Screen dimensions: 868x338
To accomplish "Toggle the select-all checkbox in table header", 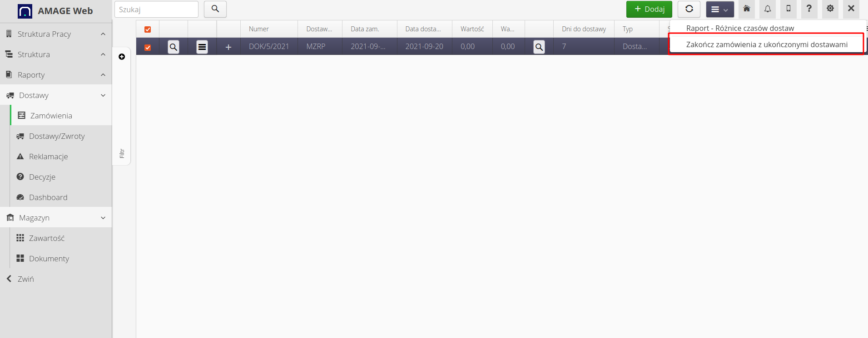I will (148, 29).
